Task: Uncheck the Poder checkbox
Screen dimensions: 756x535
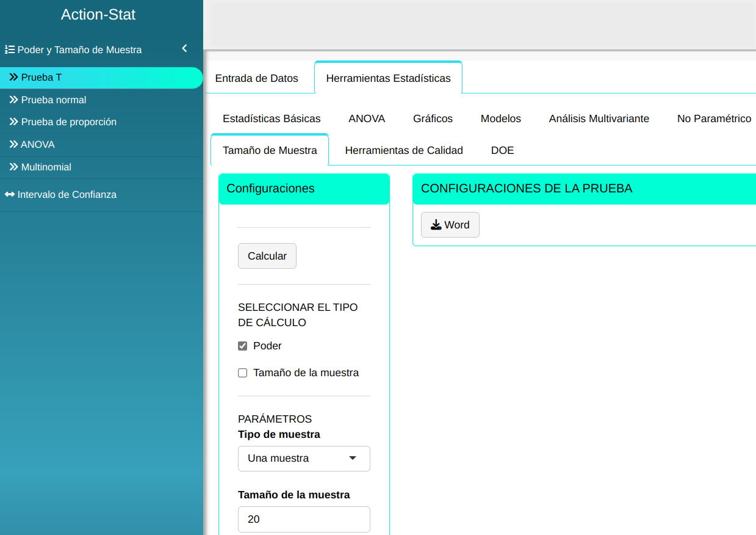Action: (x=242, y=346)
